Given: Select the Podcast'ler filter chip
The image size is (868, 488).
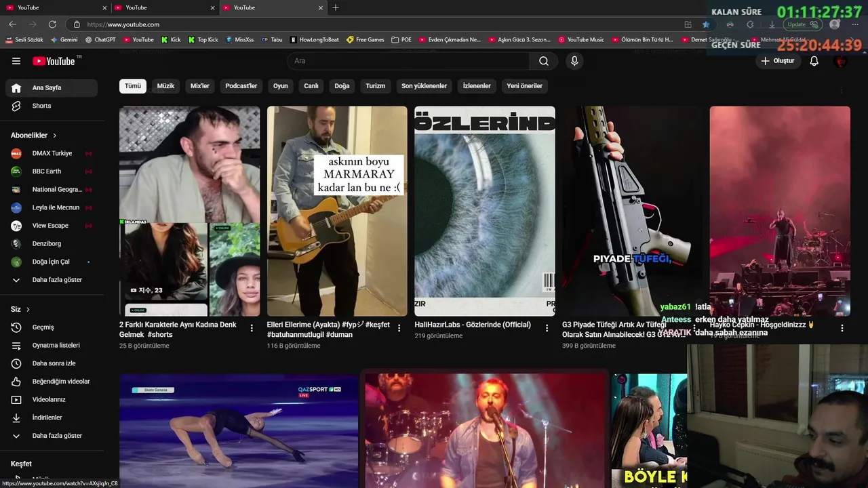Looking at the screenshot, I should coord(241,86).
